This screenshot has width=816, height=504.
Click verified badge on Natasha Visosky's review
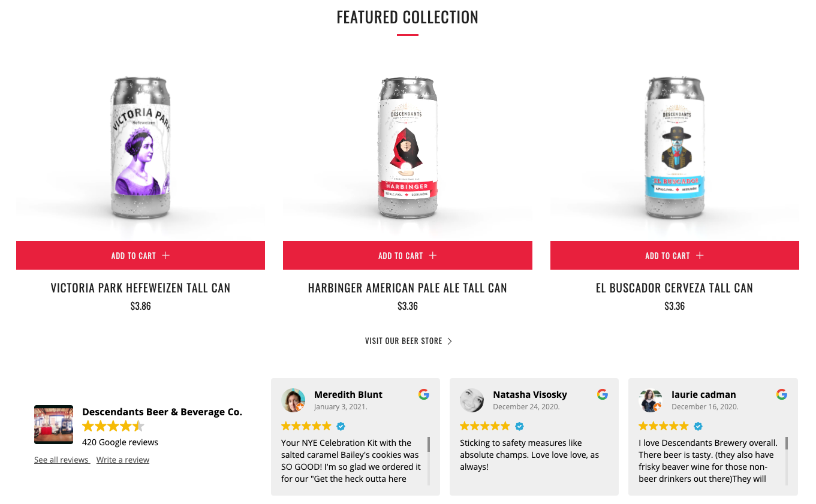520,426
